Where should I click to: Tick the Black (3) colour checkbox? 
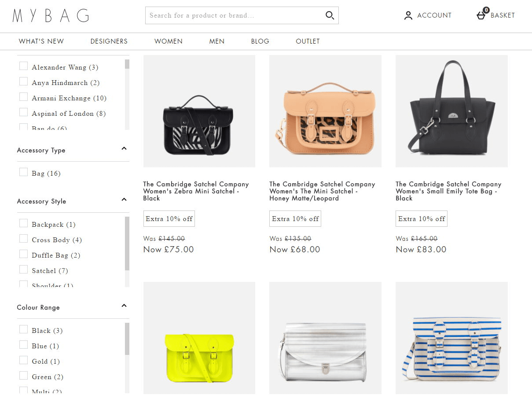click(24, 329)
